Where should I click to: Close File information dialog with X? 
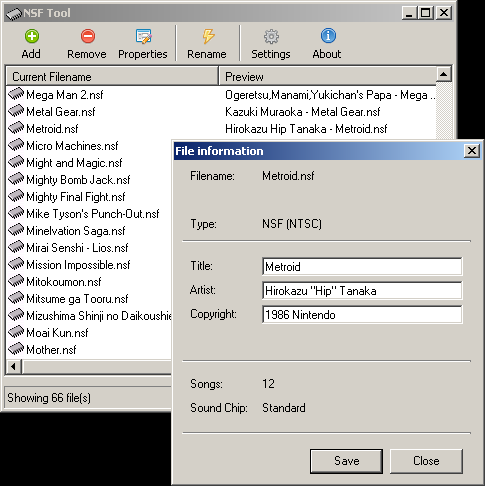472,151
